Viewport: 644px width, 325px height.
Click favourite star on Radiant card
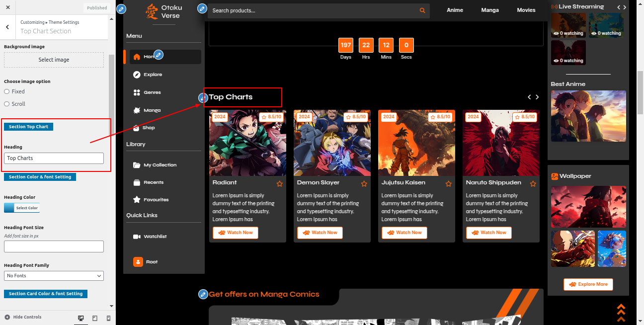point(280,184)
